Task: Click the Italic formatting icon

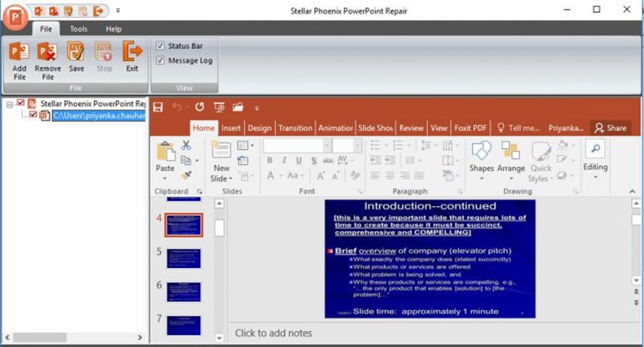Action: point(284,160)
